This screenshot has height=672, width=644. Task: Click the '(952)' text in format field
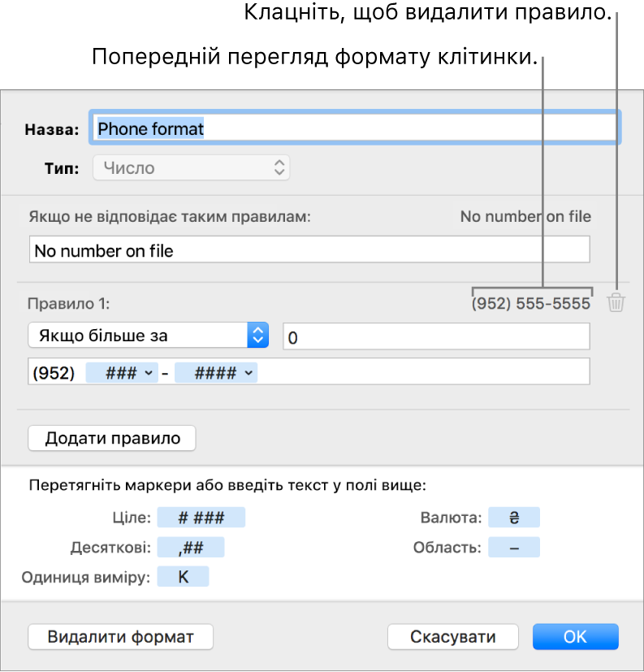[x=54, y=373]
